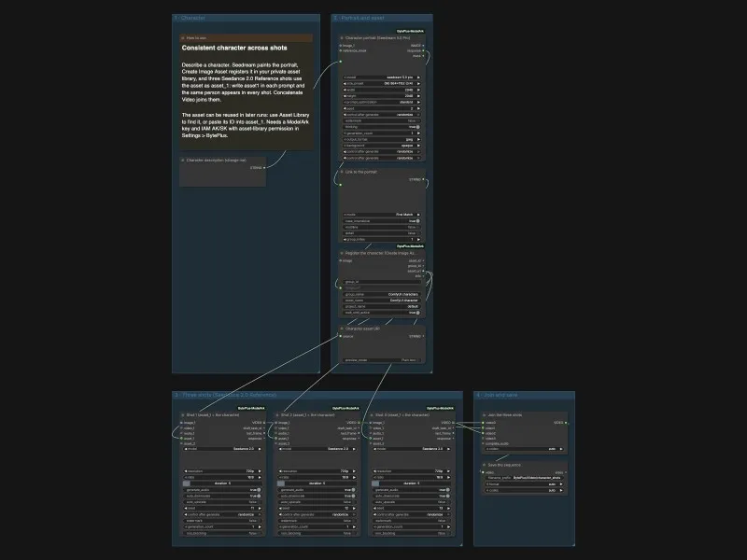Click 'Consistent character across shots' heading
The height and width of the screenshot is (560, 747).
tap(234, 48)
